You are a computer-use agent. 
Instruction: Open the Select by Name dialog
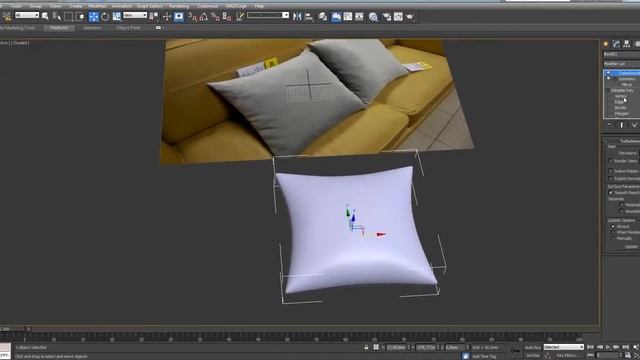[57, 16]
